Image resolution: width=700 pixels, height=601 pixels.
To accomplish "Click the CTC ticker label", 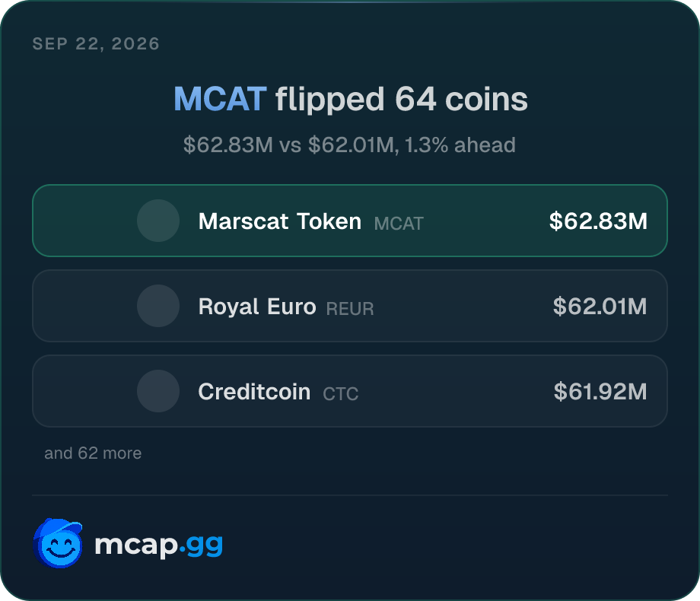I will point(341,394).
